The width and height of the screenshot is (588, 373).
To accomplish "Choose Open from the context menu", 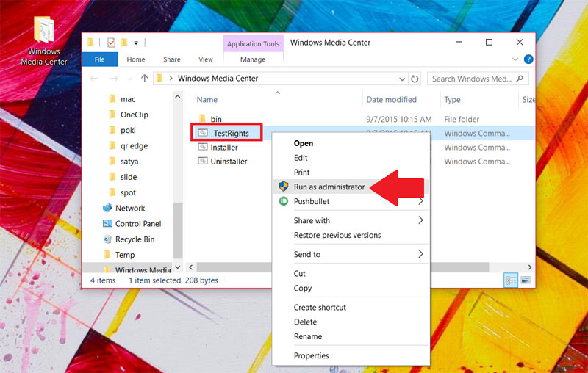I will coord(304,143).
